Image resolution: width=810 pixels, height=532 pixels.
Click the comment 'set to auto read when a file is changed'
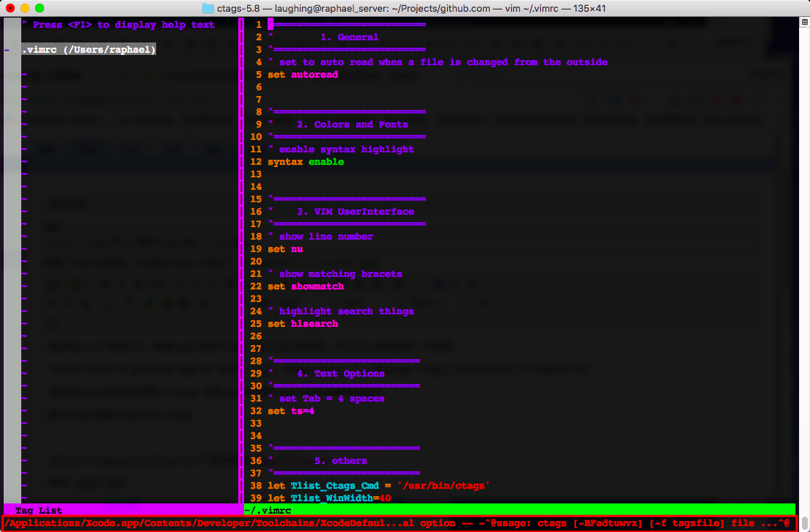click(438, 62)
